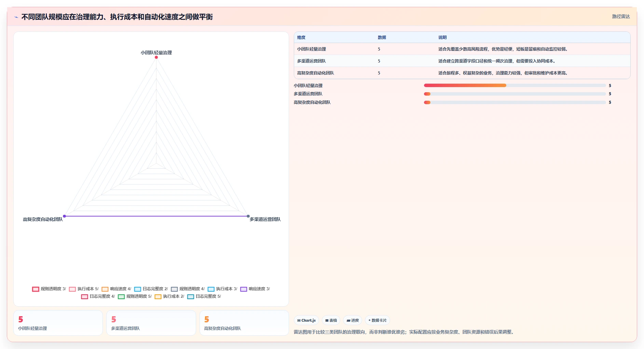Click the 高复杂度自动化团队 progress row label
This screenshot has width=644, height=349.
click(312, 102)
